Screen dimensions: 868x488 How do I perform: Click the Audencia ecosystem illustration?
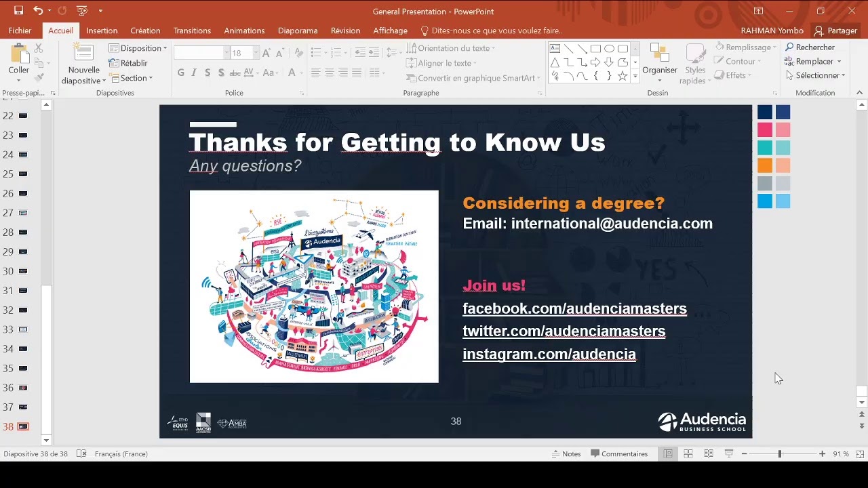(314, 287)
